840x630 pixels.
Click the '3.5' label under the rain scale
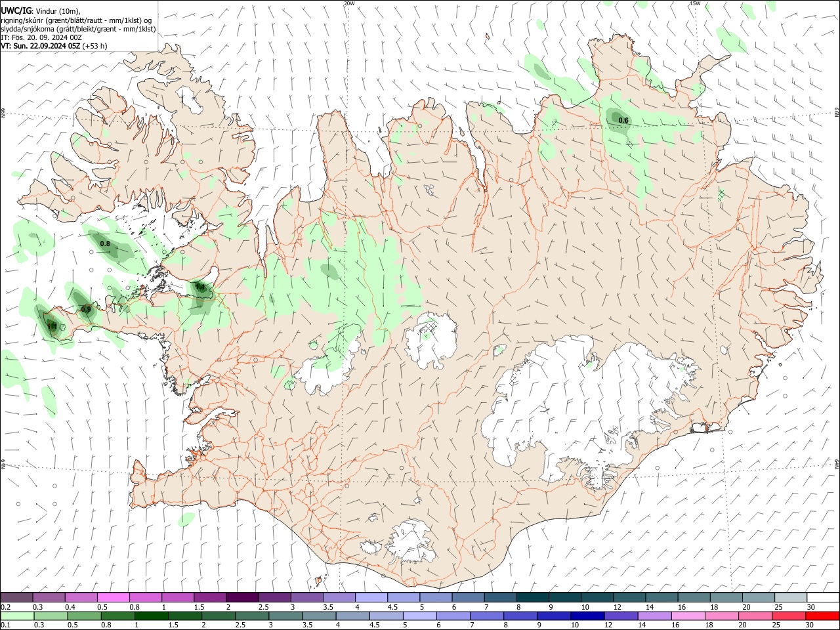pos(307,625)
